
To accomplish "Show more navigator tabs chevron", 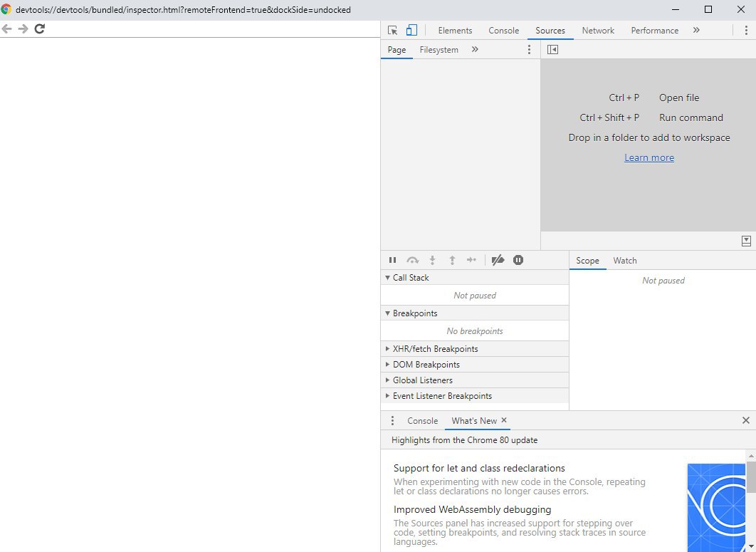I will coord(475,49).
